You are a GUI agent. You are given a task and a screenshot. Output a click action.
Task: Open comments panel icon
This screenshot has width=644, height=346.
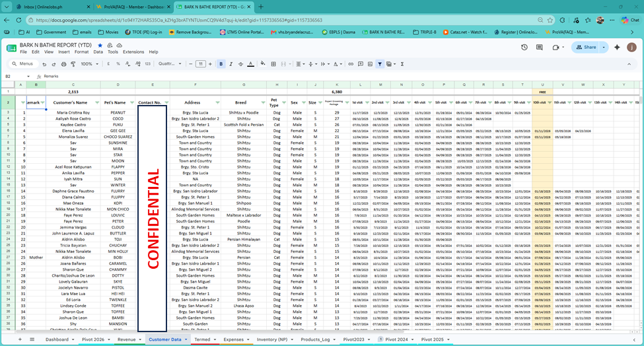[539, 48]
